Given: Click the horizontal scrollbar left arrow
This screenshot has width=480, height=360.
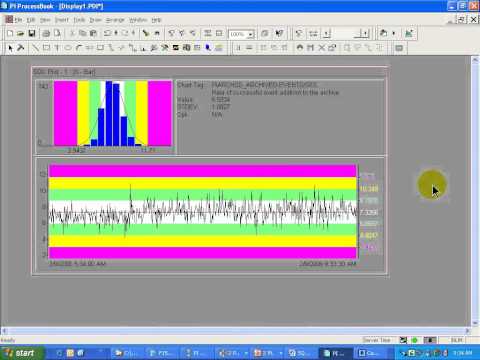Looking at the screenshot, I should click(4, 331).
